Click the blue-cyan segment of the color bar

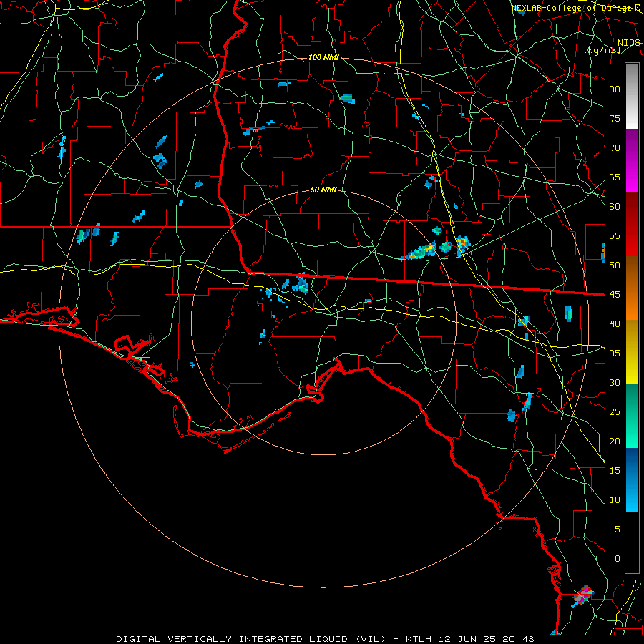tap(632, 479)
